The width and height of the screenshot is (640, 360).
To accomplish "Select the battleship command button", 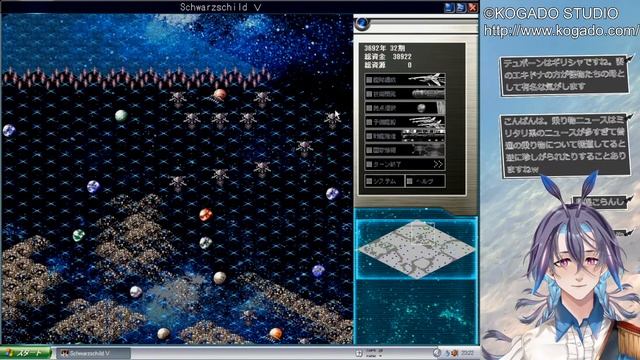I will [x=404, y=94].
